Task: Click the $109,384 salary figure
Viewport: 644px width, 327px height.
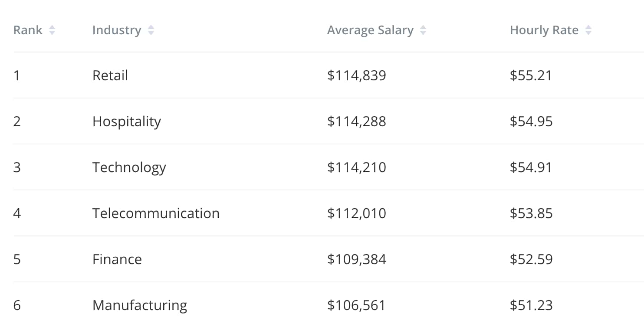Action: point(356,259)
